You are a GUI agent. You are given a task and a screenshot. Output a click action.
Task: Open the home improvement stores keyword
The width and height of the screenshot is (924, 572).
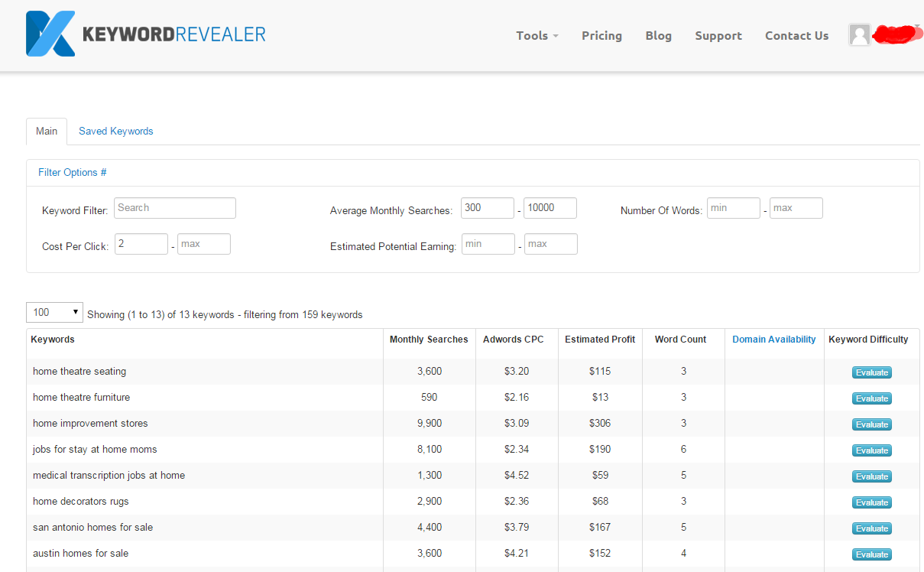pyautogui.click(x=89, y=423)
